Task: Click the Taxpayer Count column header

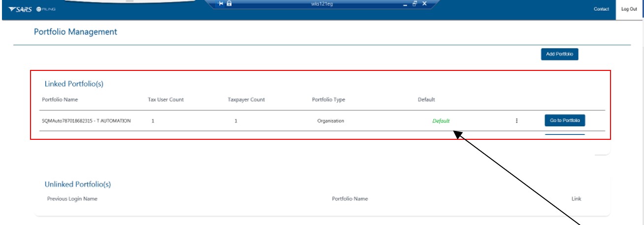Action: click(246, 99)
